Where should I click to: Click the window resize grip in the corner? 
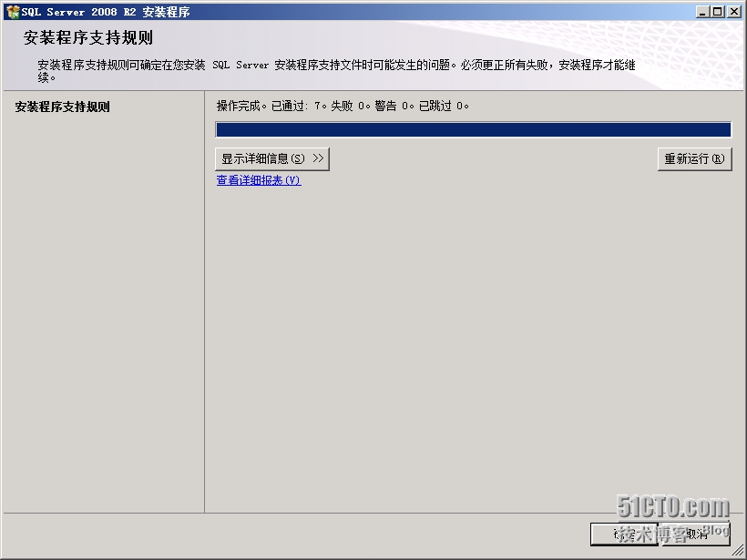(x=737, y=550)
